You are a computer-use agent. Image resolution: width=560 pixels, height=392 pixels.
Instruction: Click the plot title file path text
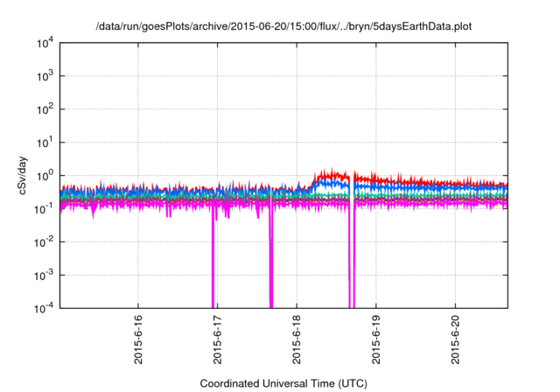pos(283,26)
